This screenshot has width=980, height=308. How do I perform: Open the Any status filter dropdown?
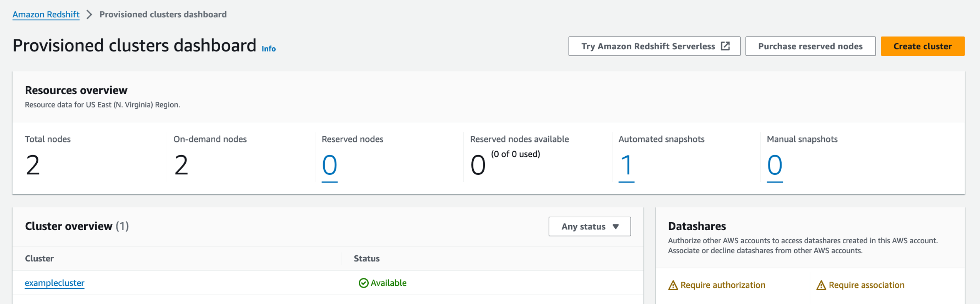click(x=589, y=227)
